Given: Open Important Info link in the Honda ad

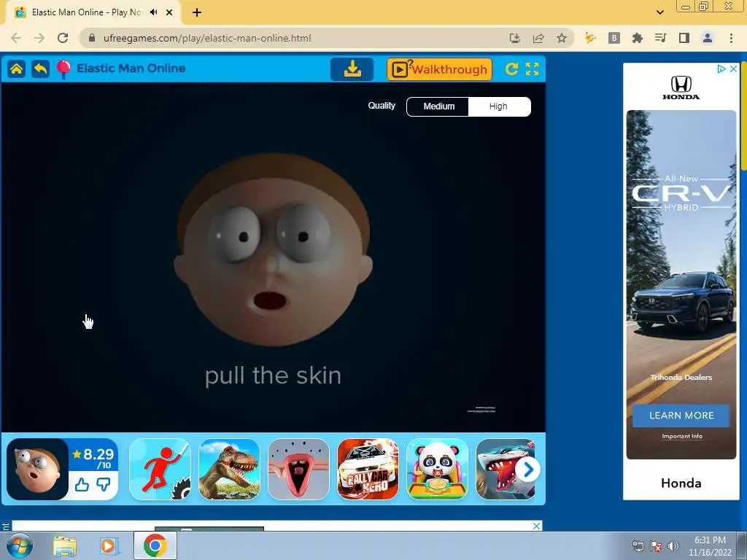Looking at the screenshot, I should [x=682, y=436].
